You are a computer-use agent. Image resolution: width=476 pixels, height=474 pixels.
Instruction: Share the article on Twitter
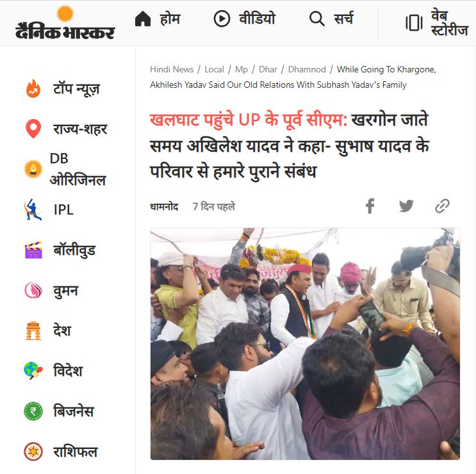(406, 206)
